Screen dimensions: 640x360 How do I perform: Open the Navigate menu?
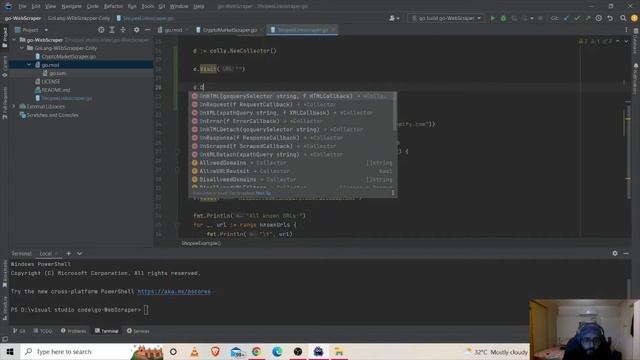[x=71, y=6]
